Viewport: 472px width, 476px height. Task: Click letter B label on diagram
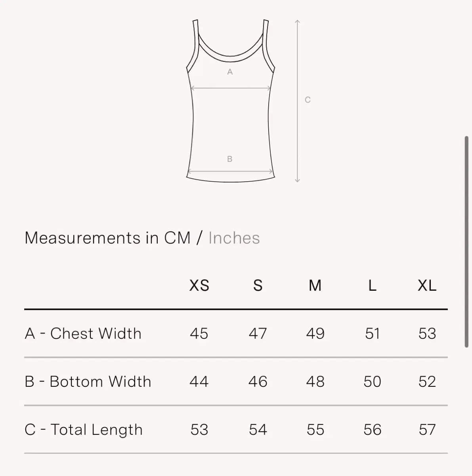[x=229, y=159]
